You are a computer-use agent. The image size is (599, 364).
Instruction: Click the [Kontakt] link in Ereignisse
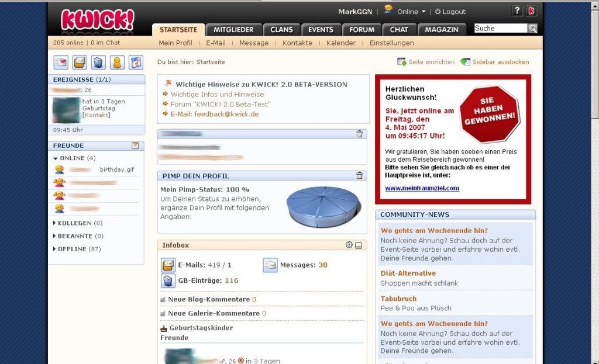pos(97,115)
